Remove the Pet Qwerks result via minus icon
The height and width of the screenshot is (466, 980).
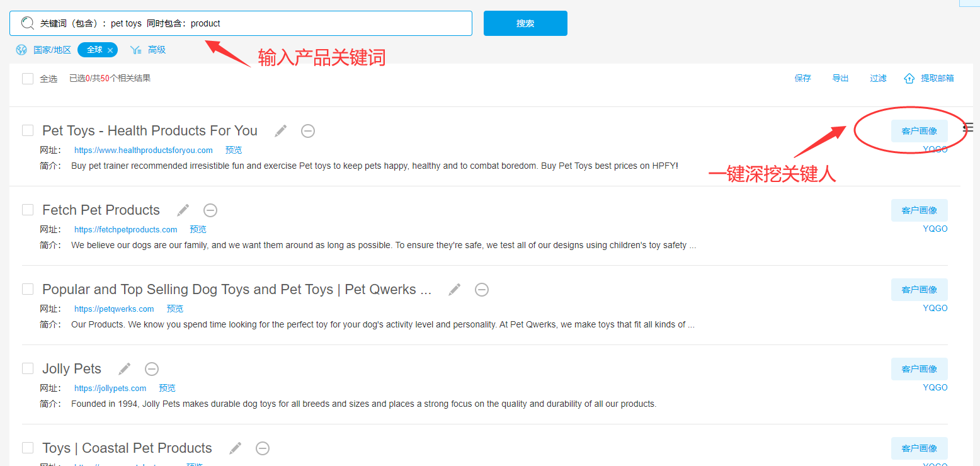click(x=482, y=290)
